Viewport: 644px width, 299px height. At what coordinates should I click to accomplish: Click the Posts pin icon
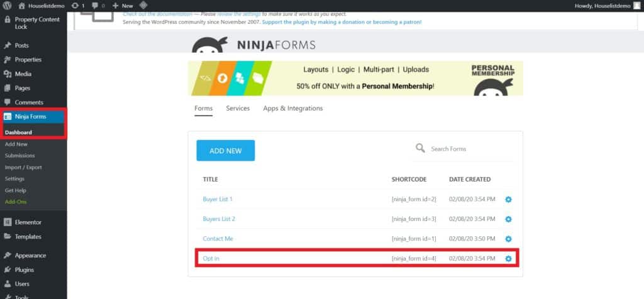8,45
